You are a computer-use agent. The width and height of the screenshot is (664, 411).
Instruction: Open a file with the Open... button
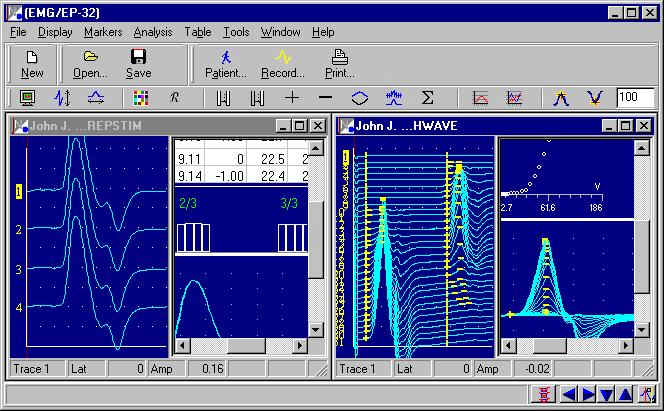[x=90, y=64]
